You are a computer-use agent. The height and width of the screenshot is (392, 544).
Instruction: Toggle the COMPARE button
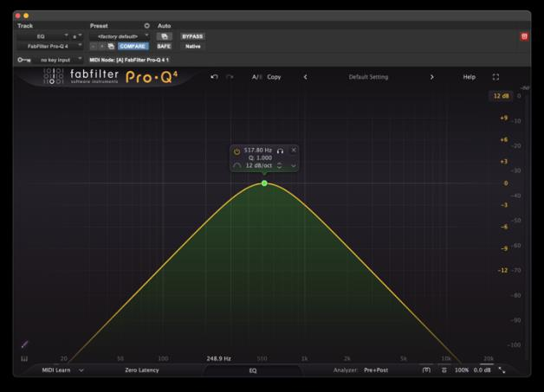point(133,46)
